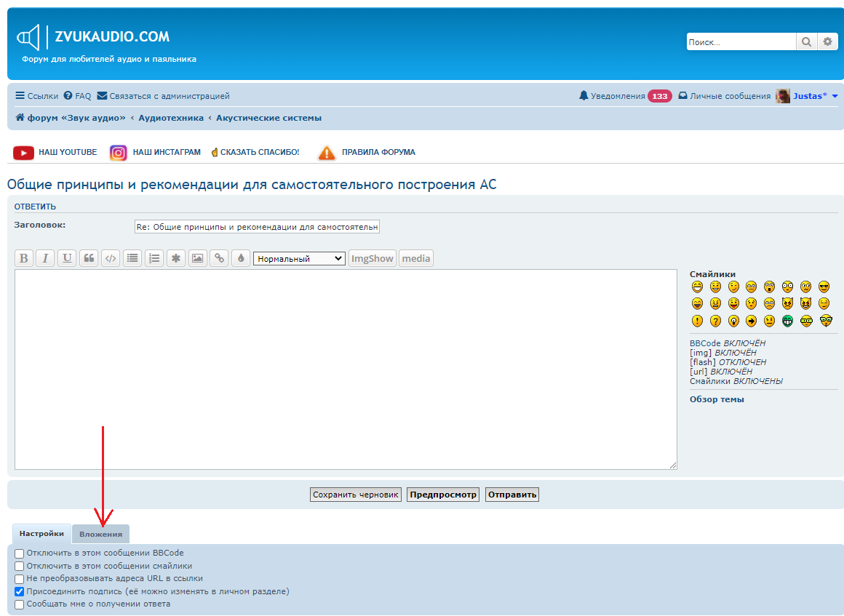Open the advanced search gear icon

tap(827, 42)
